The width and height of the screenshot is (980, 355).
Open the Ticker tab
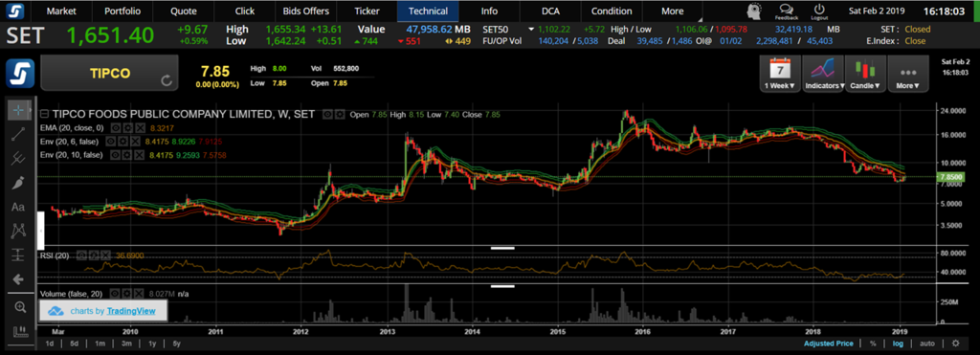click(367, 11)
